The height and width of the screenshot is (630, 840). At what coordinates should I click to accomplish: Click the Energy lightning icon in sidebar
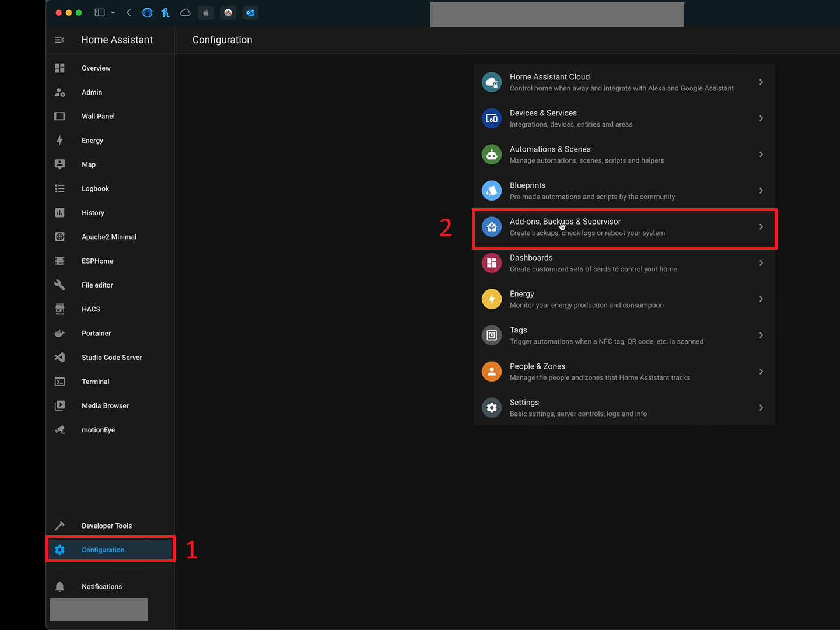60,141
